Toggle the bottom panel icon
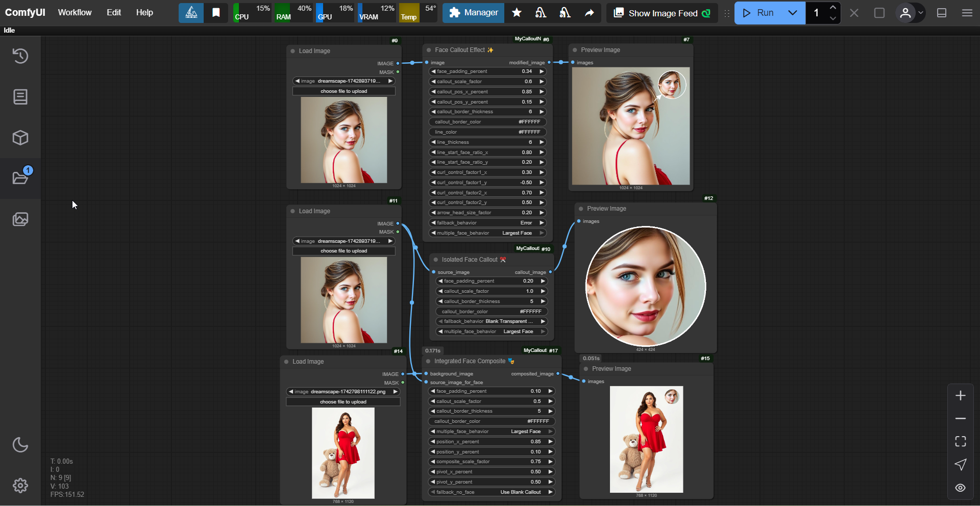 tap(942, 13)
